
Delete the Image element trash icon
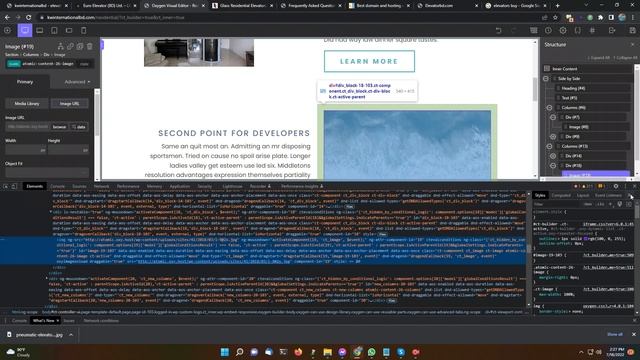[x=90, y=47]
